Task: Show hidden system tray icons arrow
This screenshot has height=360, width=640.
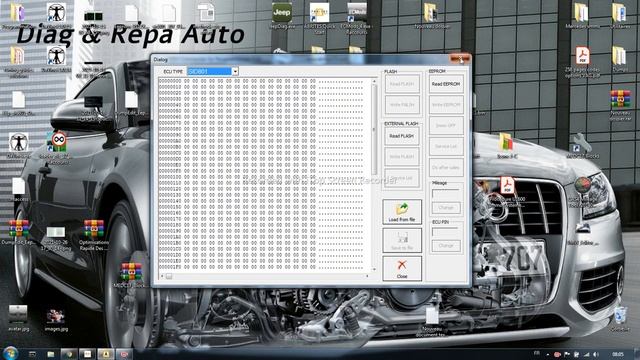Action: pyautogui.click(x=547, y=354)
